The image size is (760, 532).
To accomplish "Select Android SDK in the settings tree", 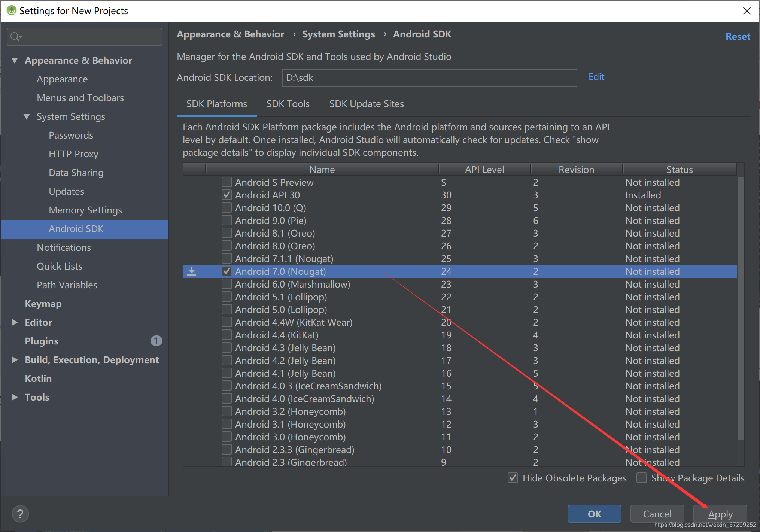I will (85, 229).
